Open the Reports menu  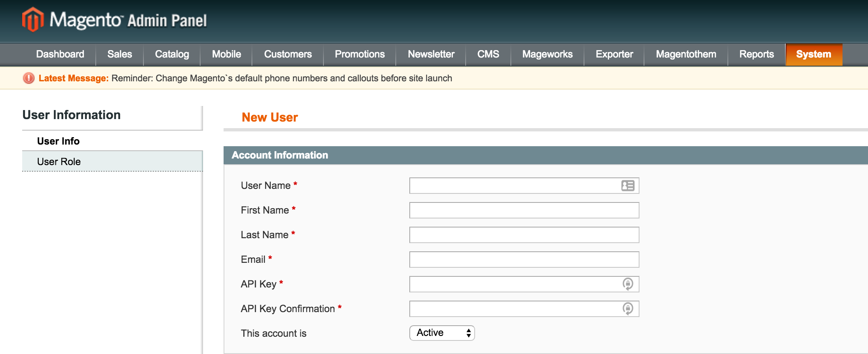[757, 54]
